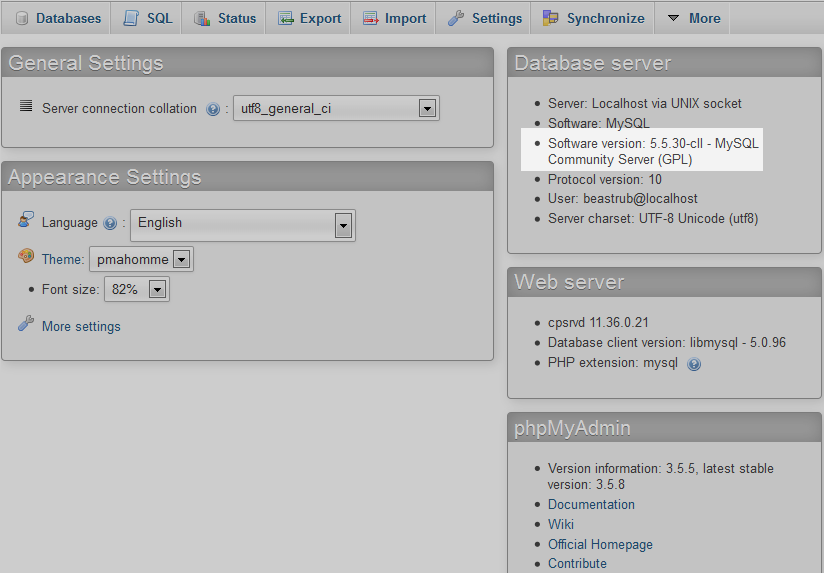Visit the Official Homepage link
The width and height of the screenshot is (824, 573).
tap(600, 544)
